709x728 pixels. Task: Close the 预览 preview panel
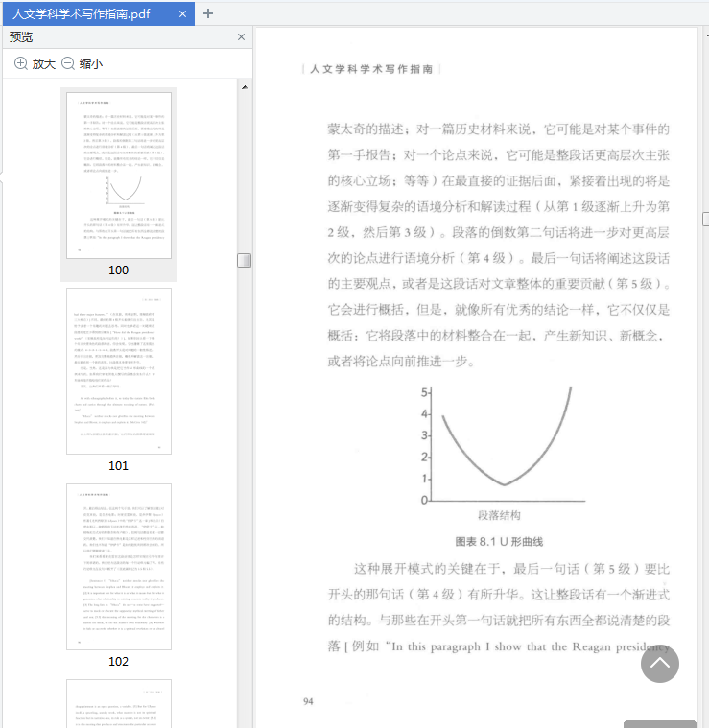click(241, 37)
